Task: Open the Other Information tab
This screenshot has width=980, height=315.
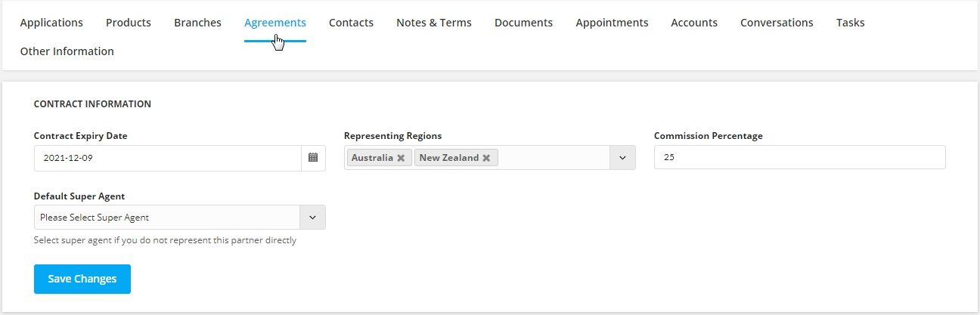Action: [67, 51]
